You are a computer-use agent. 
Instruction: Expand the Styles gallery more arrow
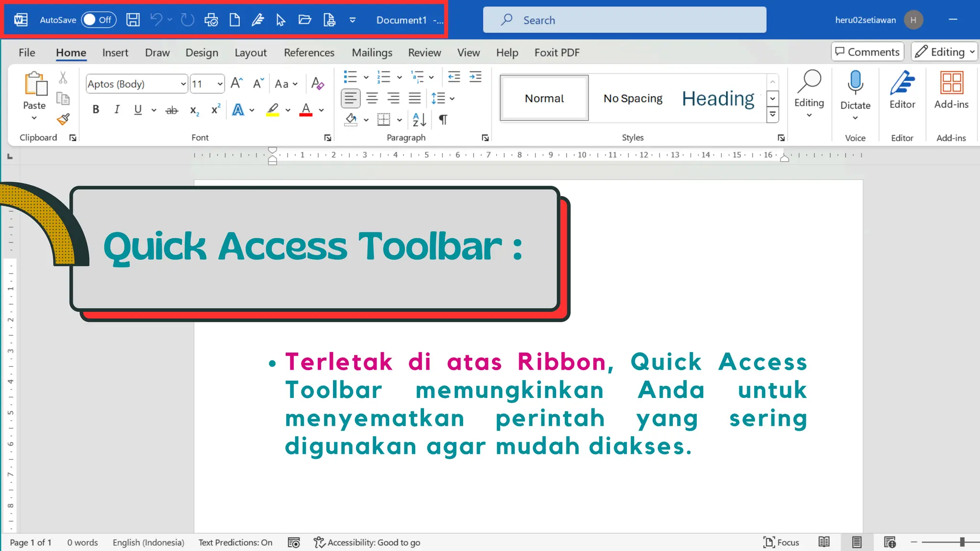coord(772,114)
